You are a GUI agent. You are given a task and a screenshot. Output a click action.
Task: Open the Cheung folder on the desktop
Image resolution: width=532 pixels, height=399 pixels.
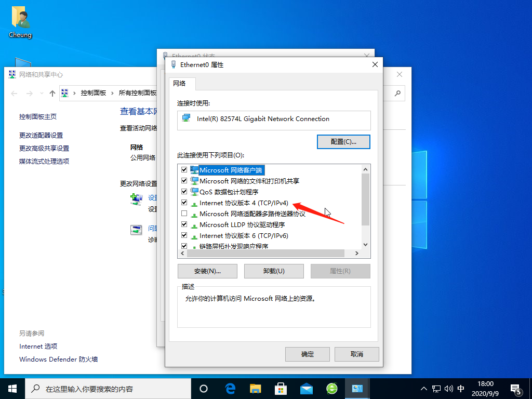click(x=20, y=22)
